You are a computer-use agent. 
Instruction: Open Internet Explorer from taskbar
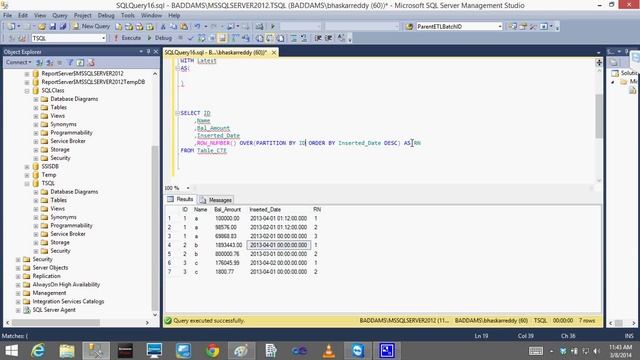coord(38,351)
